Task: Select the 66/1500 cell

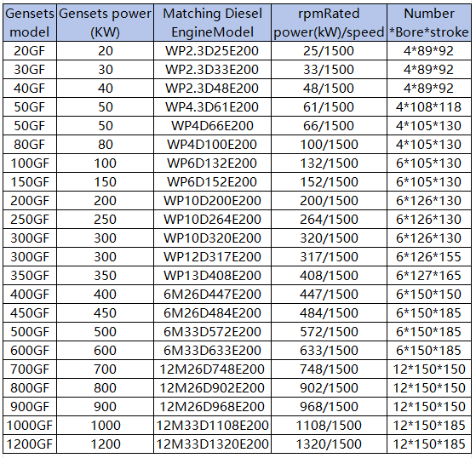Action: click(x=329, y=126)
